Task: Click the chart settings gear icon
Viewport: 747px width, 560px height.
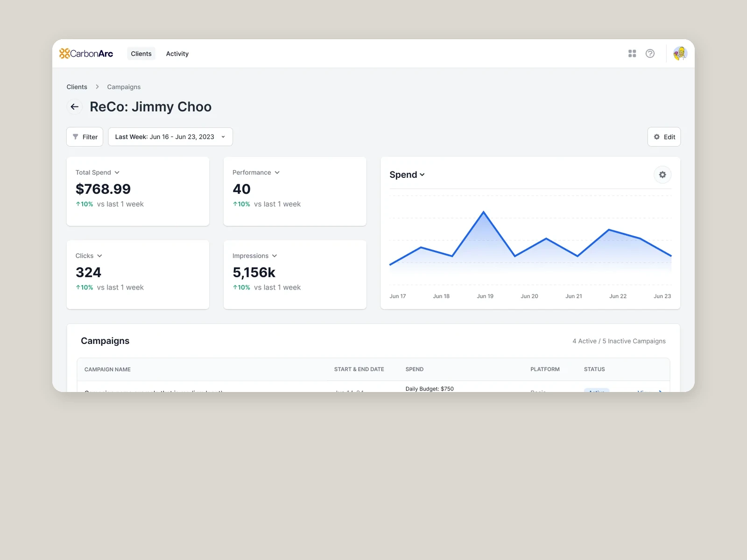Action: (x=662, y=175)
